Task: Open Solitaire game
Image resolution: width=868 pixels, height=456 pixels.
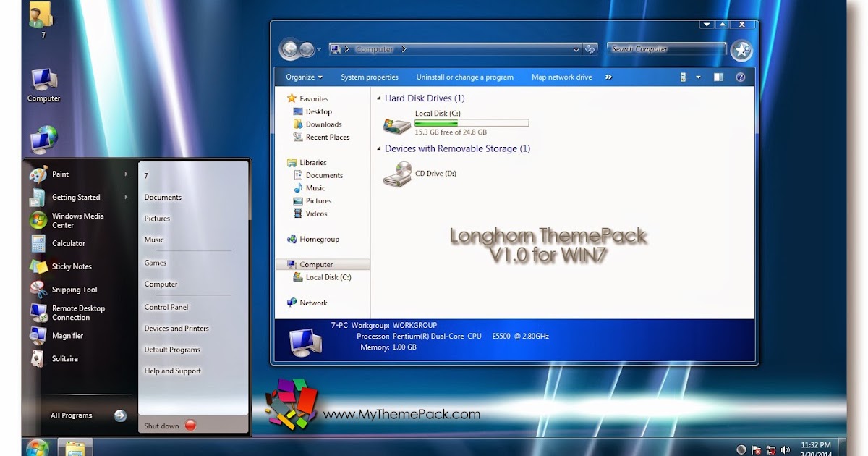Action: pos(65,359)
